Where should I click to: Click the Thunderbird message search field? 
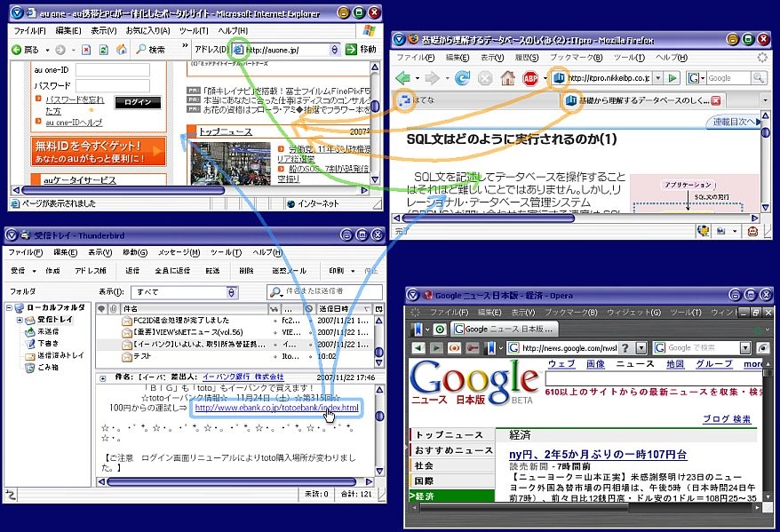click(x=324, y=292)
